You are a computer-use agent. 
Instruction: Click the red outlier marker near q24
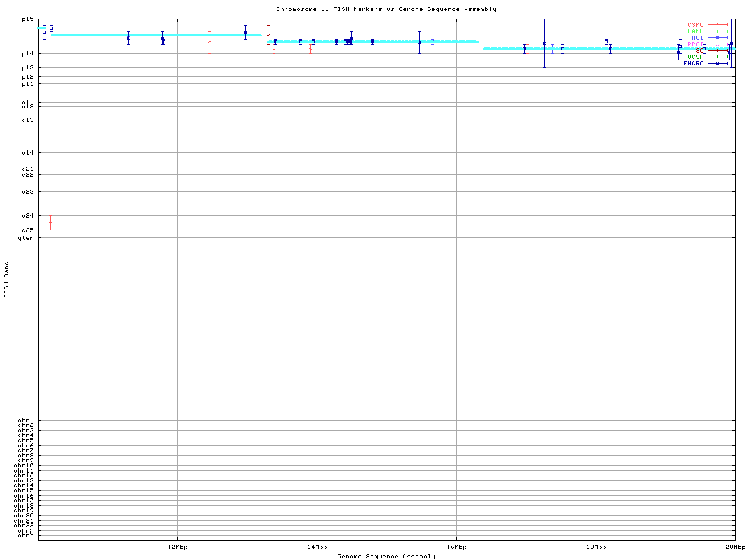50,223
